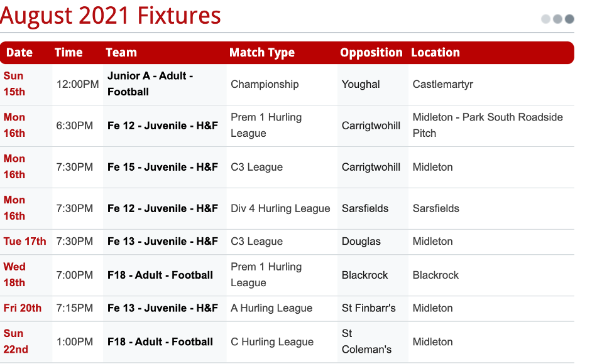Select the Tue 17th date entry

pos(25,241)
